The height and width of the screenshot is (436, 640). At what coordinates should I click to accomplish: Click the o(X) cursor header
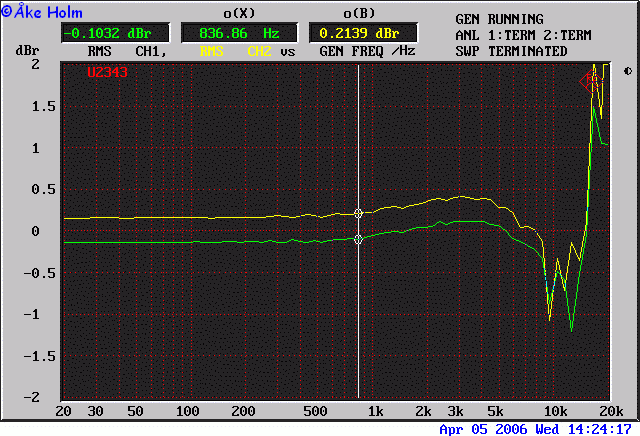pyautogui.click(x=239, y=13)
